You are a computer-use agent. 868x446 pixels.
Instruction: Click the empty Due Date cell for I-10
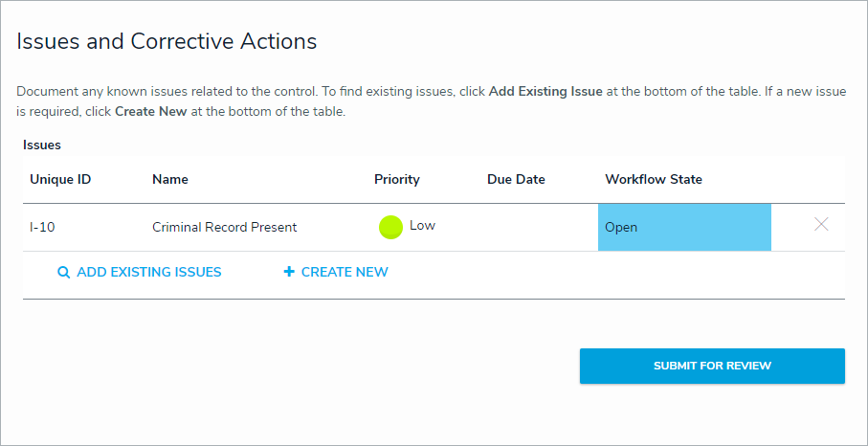[536, 227]
